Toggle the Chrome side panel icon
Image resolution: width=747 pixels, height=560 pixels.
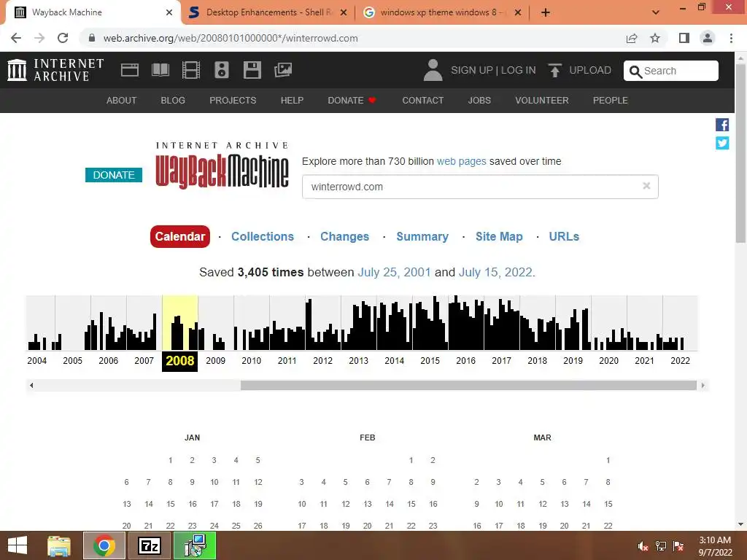pos(684,38)
